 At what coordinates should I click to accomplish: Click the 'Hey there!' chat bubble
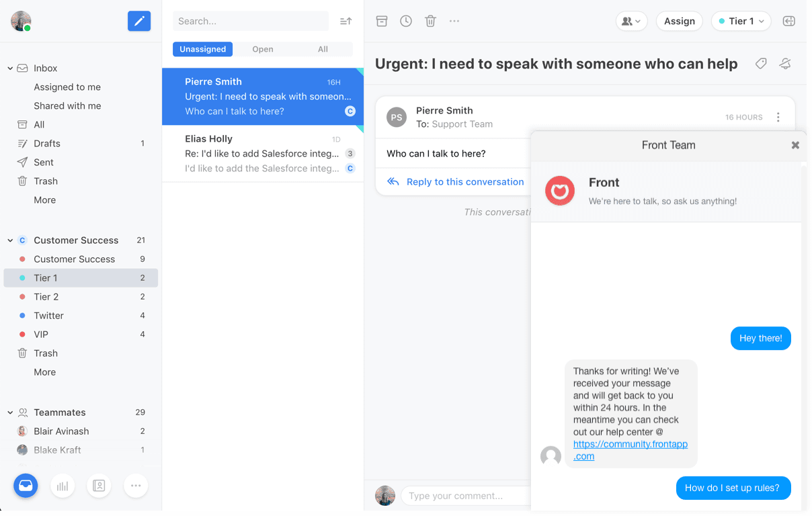click(x=761, y=338)
